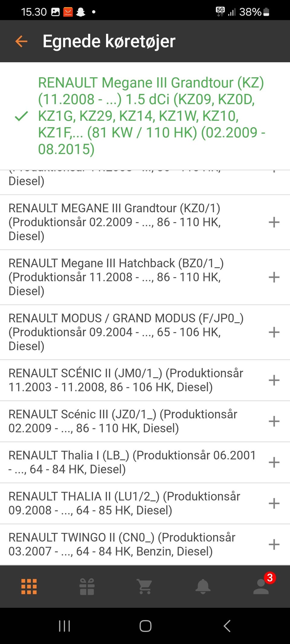The height and width of the screenshot is (644, 290).
Task: Expand the TWINGO II (CN0_) plus icon
Action: coord(274,544)
